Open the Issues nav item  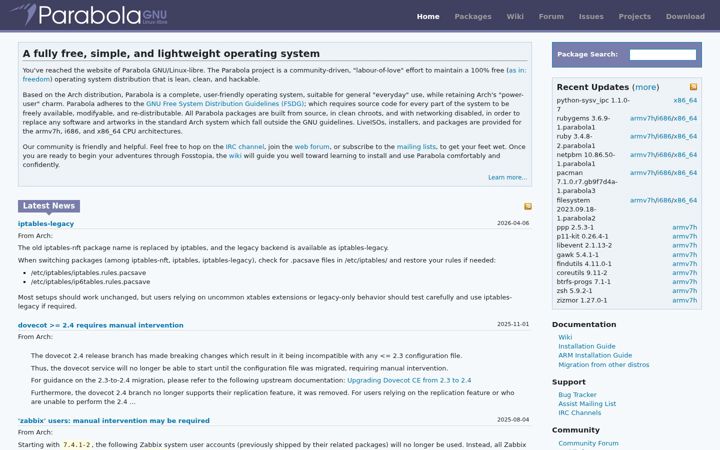pyautogui.click(x=591, y=17)
